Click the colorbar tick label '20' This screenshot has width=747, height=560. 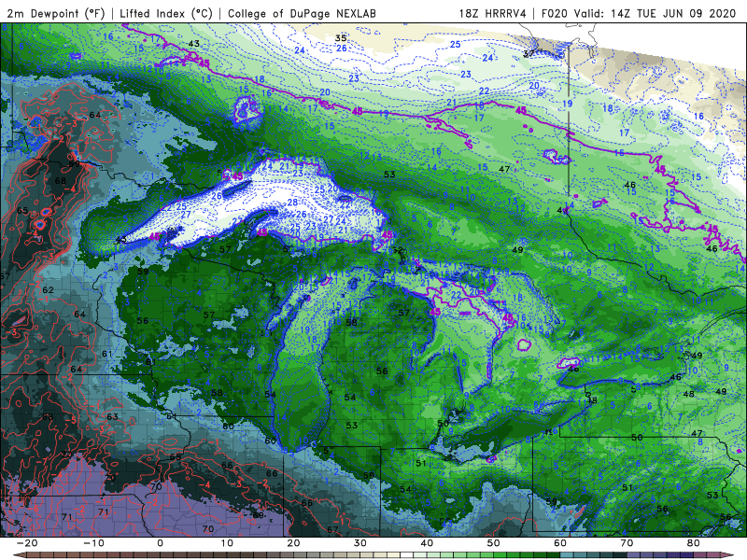(293, 543)
